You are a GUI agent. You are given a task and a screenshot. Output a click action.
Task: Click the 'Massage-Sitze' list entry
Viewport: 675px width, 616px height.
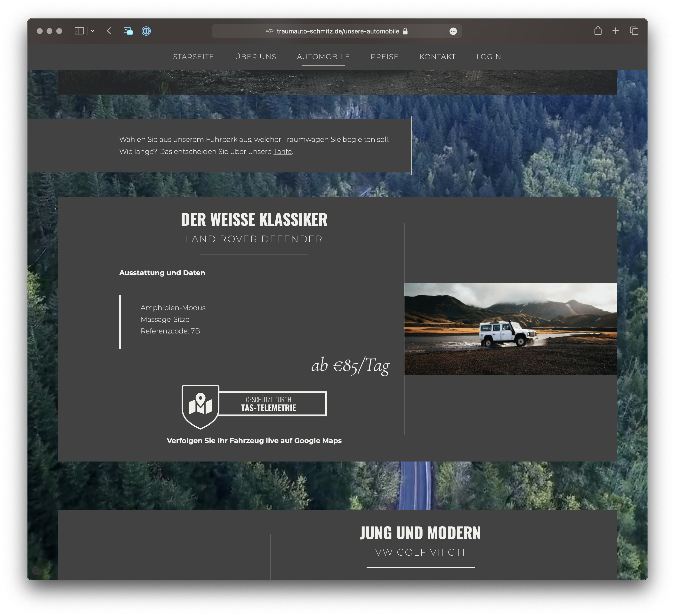[x=165, y=319]
